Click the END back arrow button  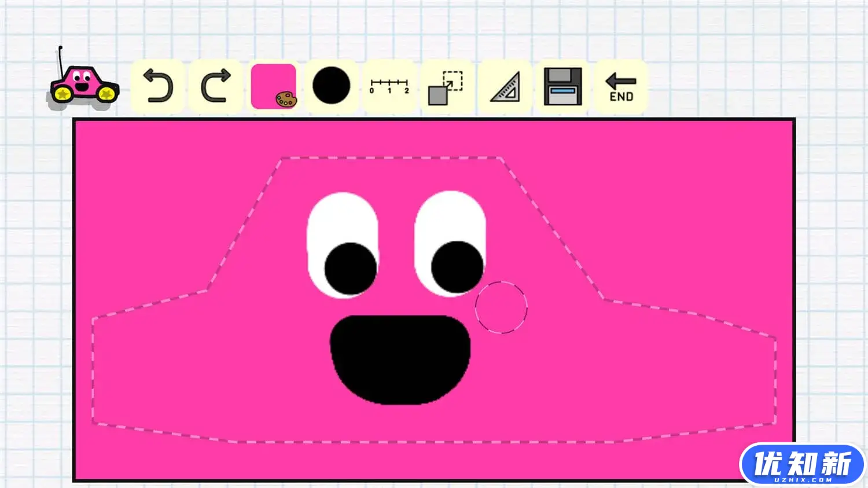(621, 87)
